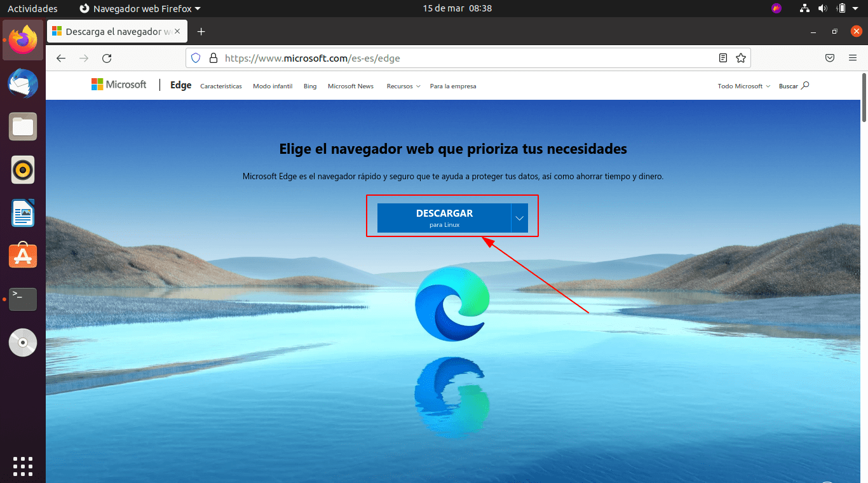
Task: Select the Modo infantil menu item
Action: [x=273, y=86]
